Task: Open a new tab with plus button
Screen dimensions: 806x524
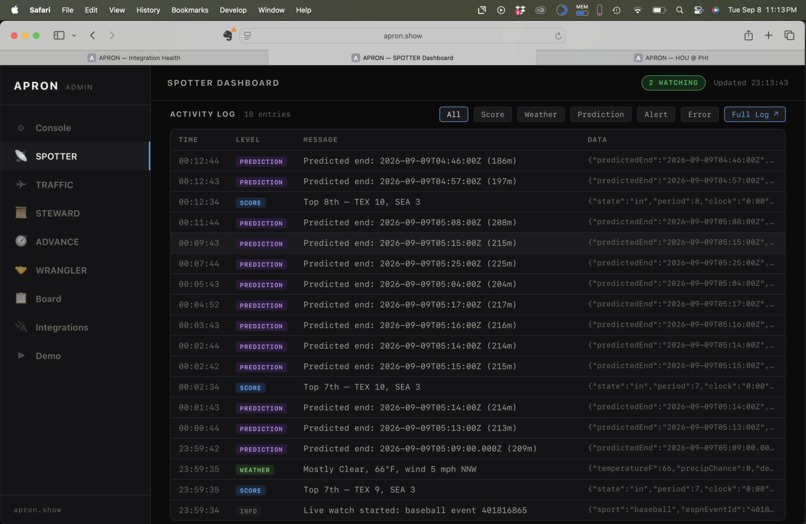Action: pos(768,35)
